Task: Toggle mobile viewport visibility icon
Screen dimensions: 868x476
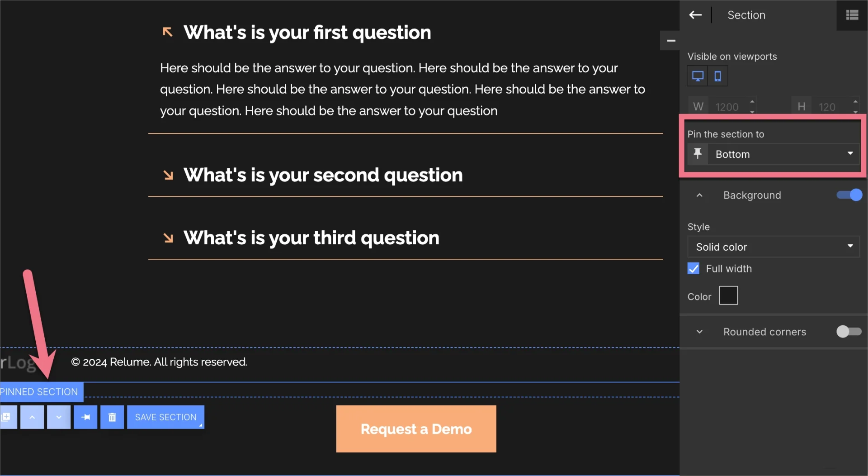Action: 718,76
